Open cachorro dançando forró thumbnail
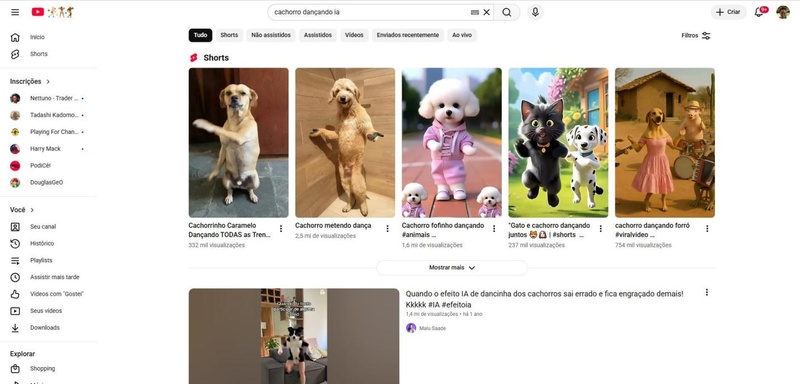The height and width of the screenshot is (384, 800). [665, 143]
